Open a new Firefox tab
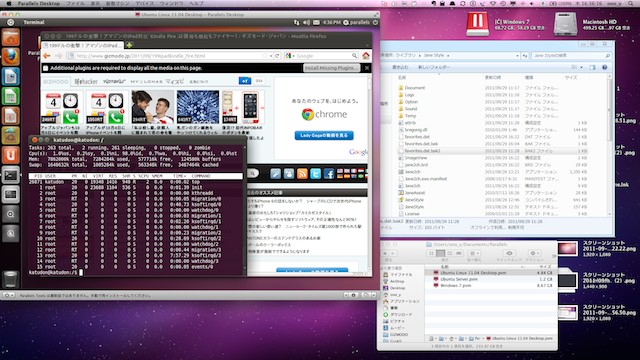The width and height of the screenshot is (640, 360). (x=129, y=45)
